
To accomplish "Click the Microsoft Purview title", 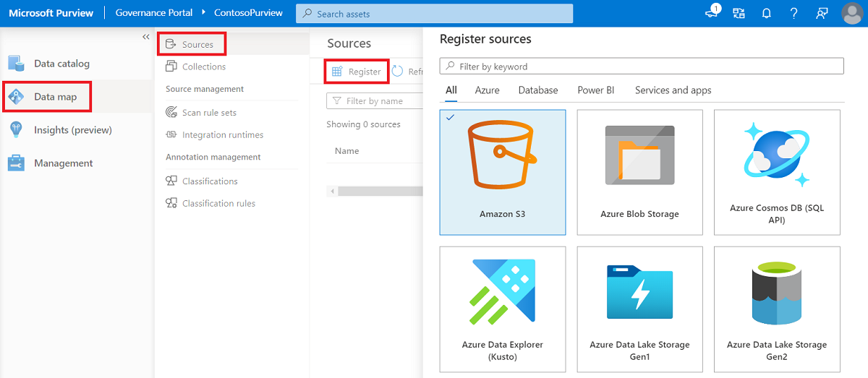I will pos(51,13).
